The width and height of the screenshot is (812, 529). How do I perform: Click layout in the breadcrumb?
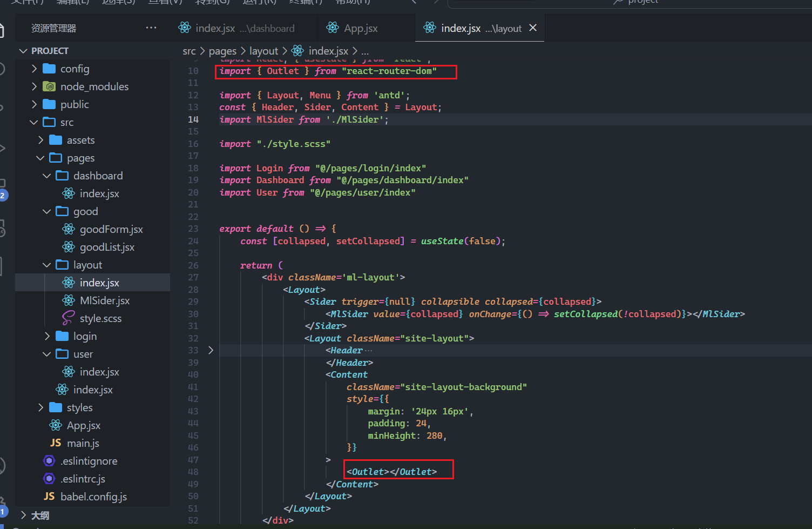(263, 51)
